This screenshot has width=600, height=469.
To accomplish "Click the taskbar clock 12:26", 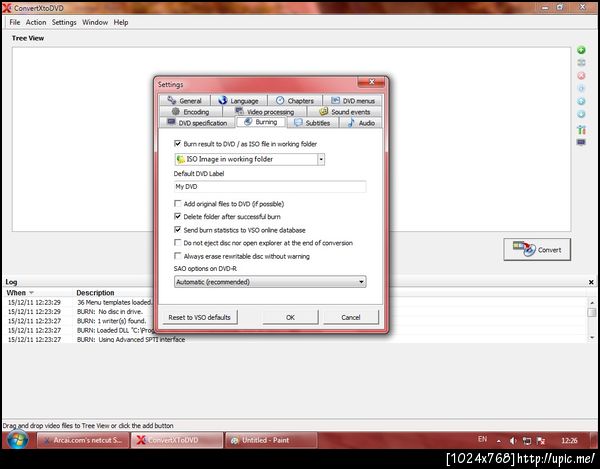I will (x=569, y=441).
